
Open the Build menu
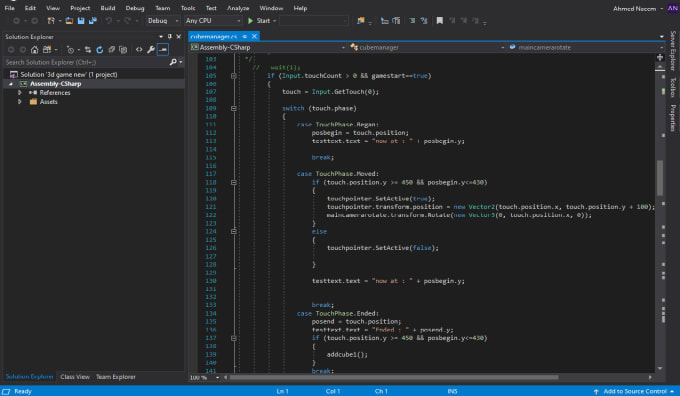[108, 8]
